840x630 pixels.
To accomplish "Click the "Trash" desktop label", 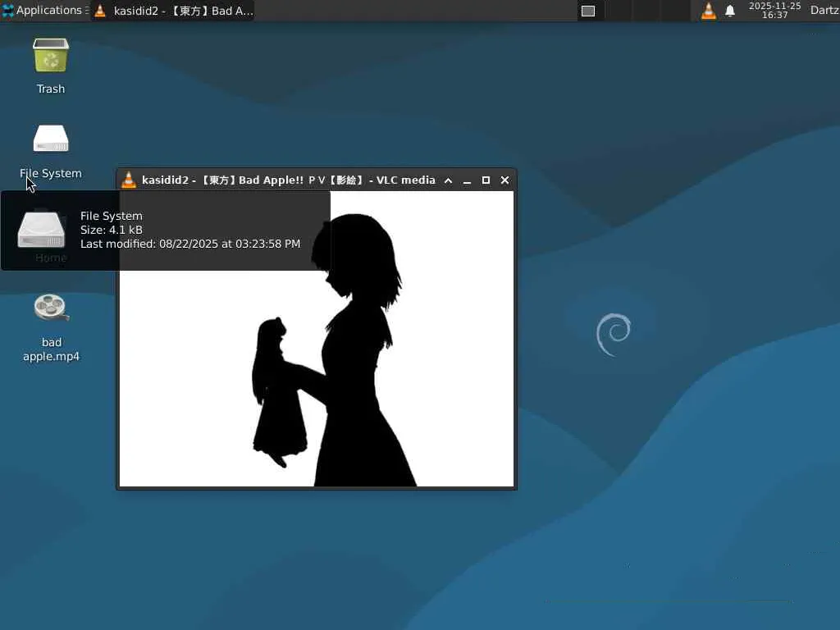I will [x=51, y=89].
